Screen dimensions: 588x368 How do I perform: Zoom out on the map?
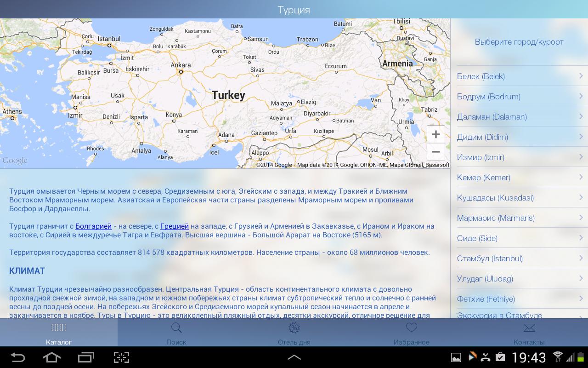435,152
